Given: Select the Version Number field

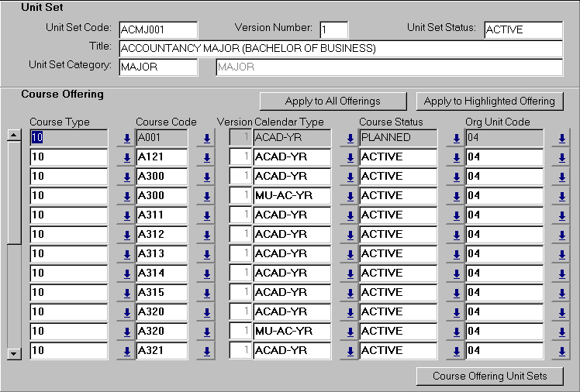Looking at the screenshot, I should click(333, 29).
